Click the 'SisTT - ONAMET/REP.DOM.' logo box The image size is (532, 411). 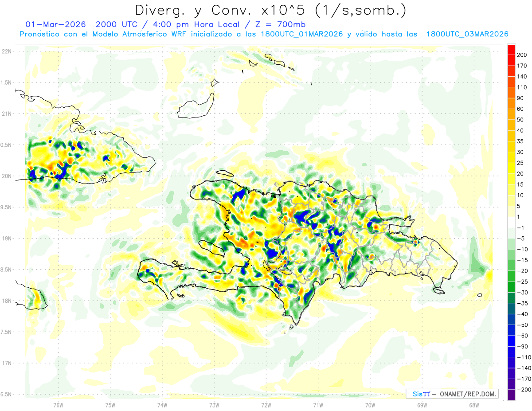click(452, 394)
